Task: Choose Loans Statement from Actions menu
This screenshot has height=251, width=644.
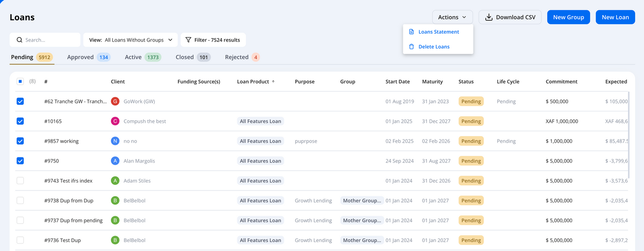Action: (x=438, y=32)
